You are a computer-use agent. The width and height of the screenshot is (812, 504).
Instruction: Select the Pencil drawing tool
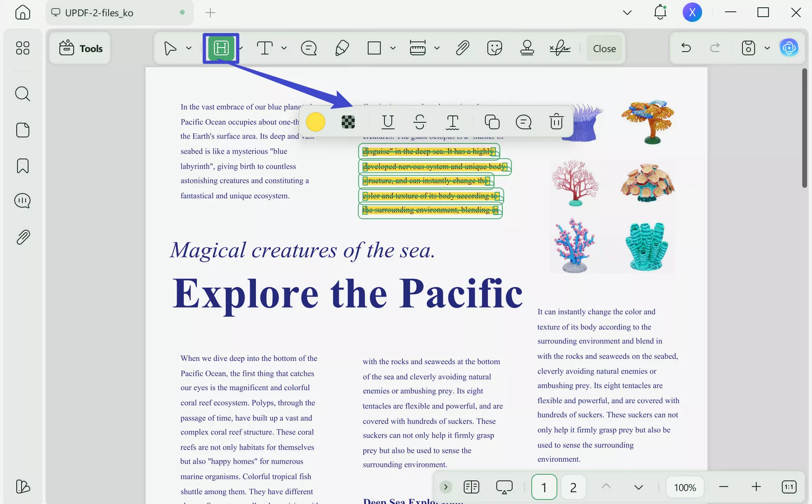[x=342, y=48]
